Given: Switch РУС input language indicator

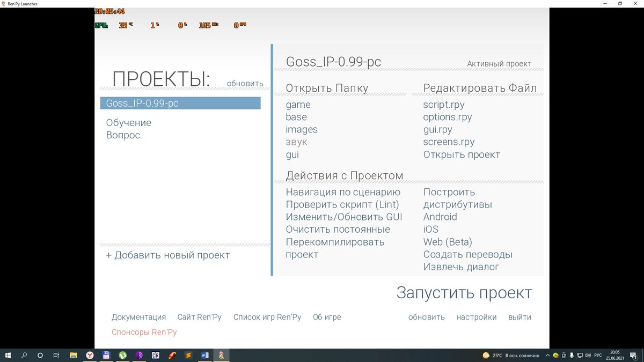Looking at the screenshot, I should point(598,356).
